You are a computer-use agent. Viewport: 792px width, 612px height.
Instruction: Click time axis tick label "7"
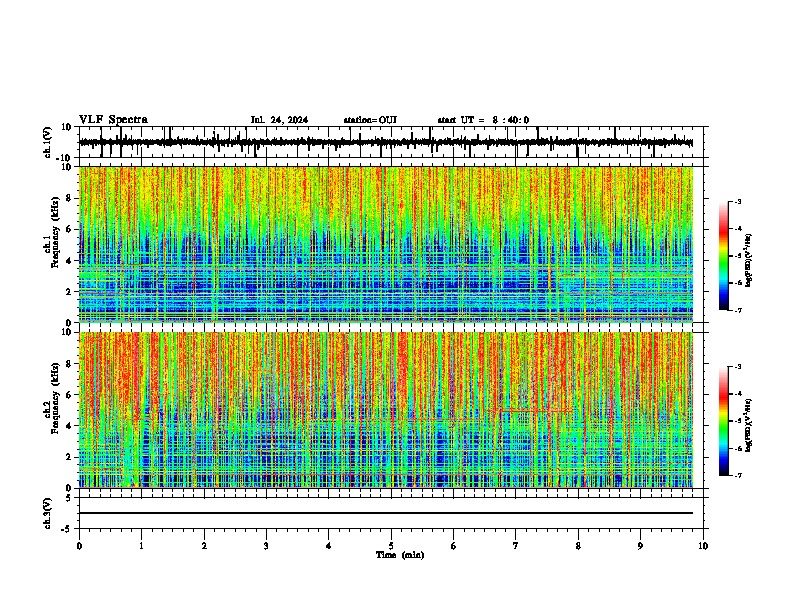[516, 546]
